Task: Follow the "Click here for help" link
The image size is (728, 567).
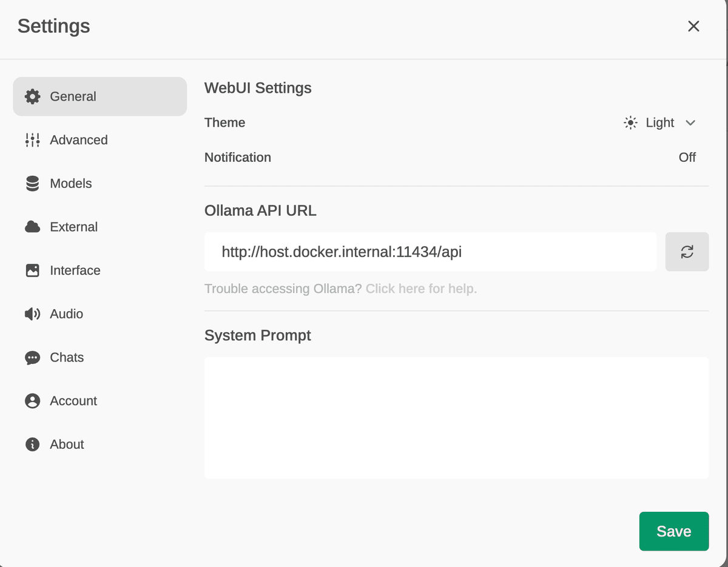Action: point(421,289)
